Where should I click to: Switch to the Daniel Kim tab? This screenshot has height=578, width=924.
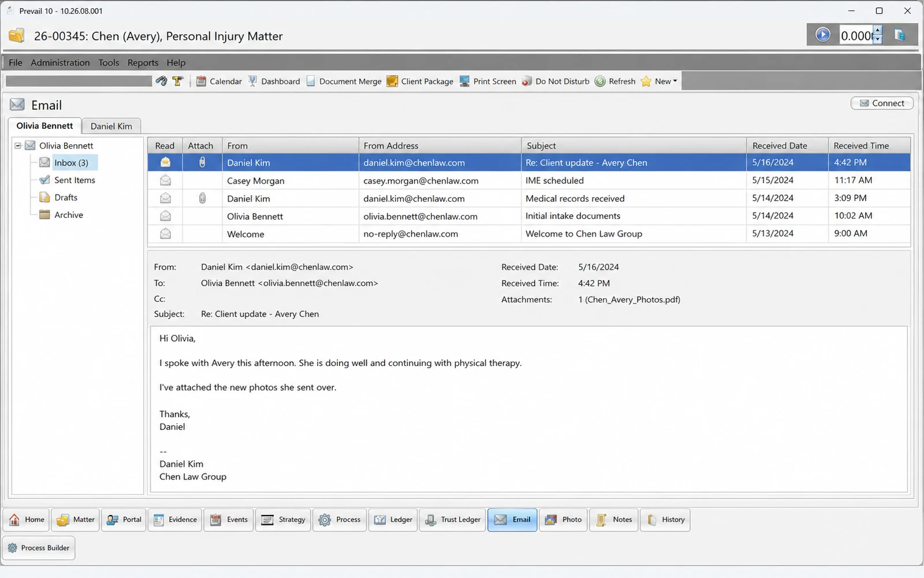click(x=111, y=126)
